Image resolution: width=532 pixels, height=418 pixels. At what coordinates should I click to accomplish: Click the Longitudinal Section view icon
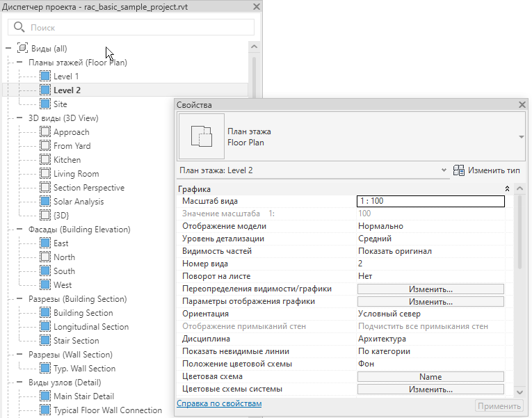click(45, 326)
